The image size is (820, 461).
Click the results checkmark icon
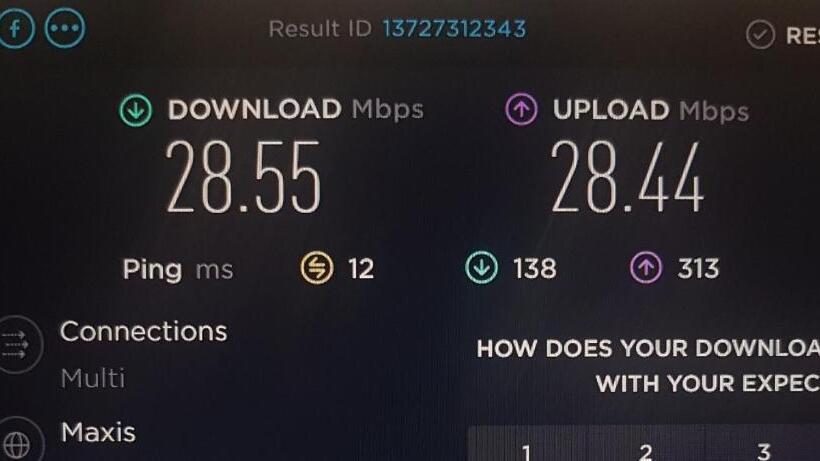(760, 35)
